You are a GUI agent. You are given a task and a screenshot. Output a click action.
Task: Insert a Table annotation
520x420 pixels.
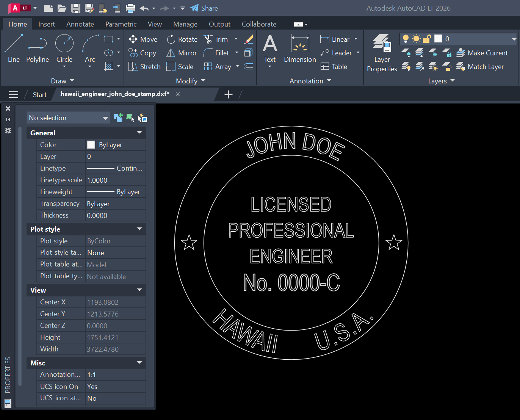[x=334, y=67]
